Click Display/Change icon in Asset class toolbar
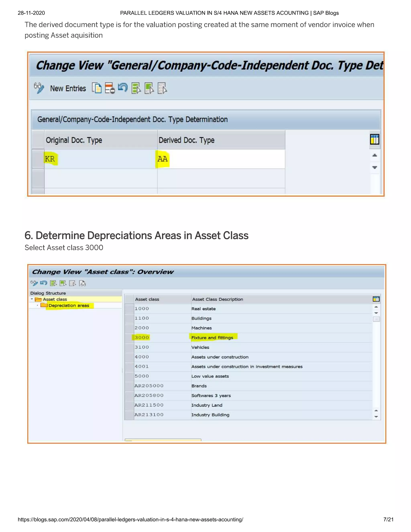This screenshot has height=532, width=411. click(x=34, y=283)
